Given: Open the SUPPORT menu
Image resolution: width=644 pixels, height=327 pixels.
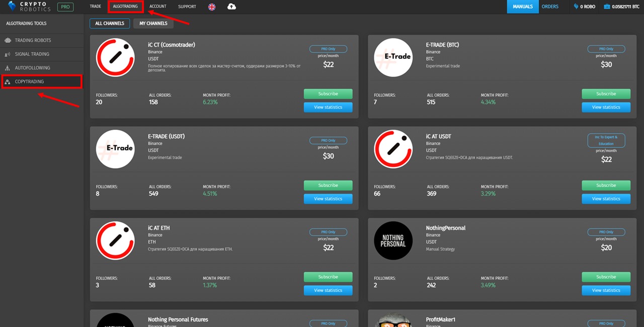Looking at the screenshot, I should tap(187, 7).
